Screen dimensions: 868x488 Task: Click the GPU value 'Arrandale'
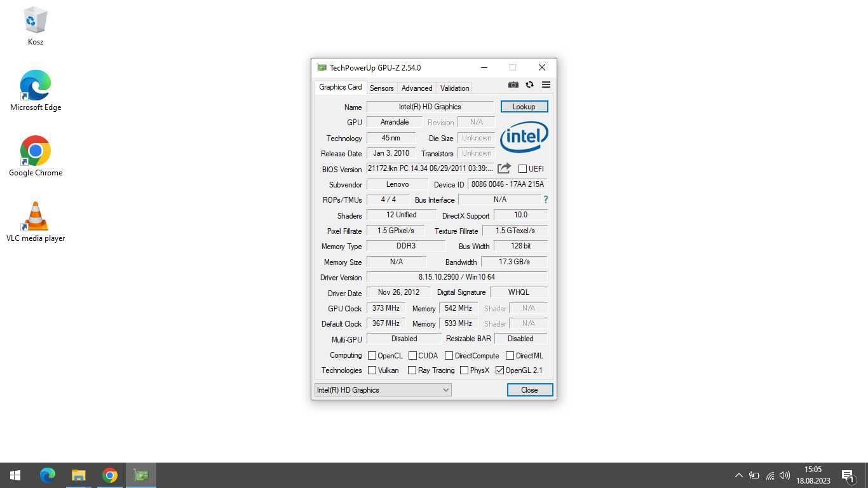395,122
